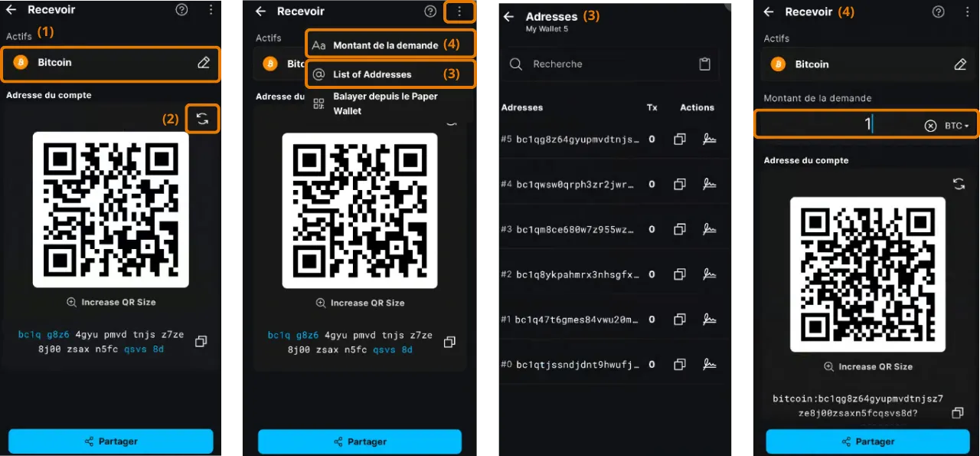
Task: Select the Bitcoin asset row on leftmost screen
Action: coord(110,64)
